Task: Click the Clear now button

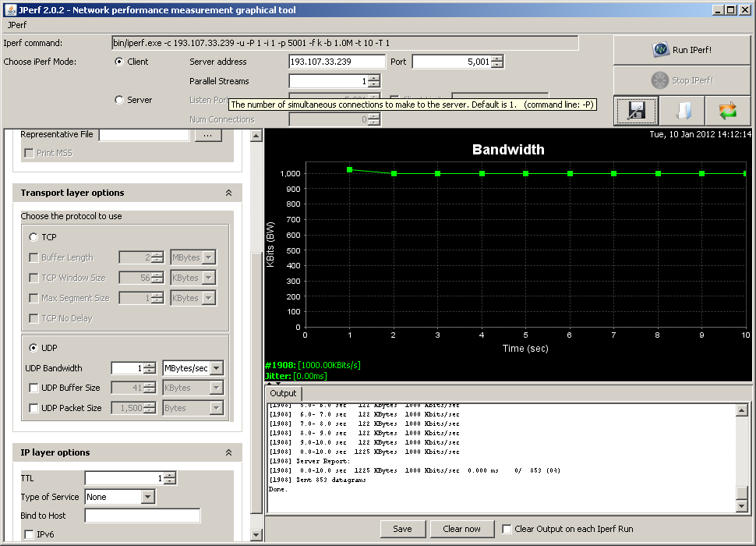Action: pos(461,529)
